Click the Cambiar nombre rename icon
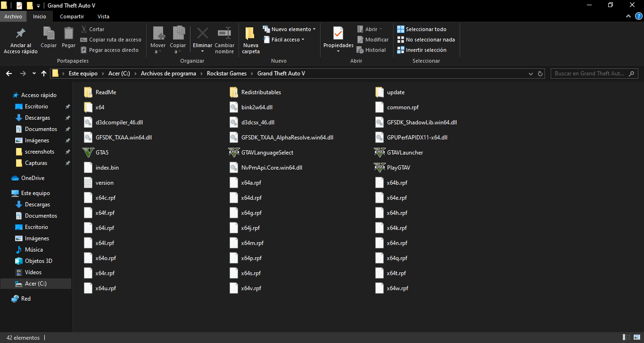Viewport: 644px width, 343px height. click(224, 34)
